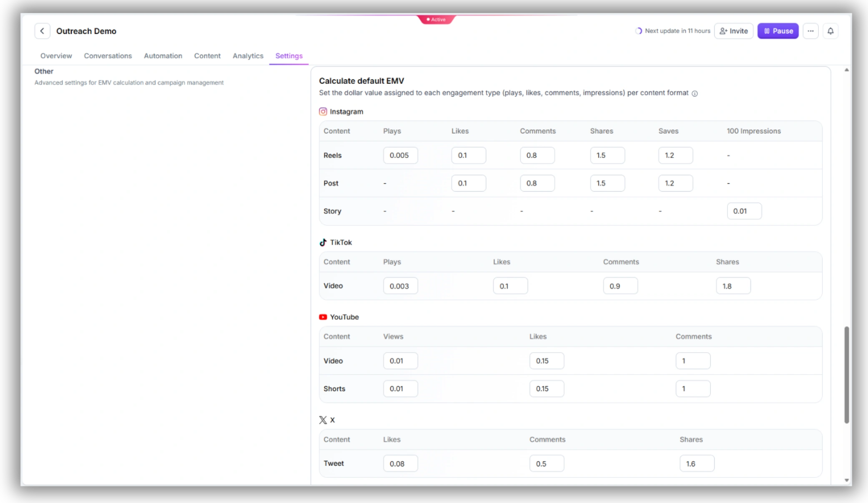Click the YouTube logo icon
Viewport: 868px width, 503px height.
[323, 317]
